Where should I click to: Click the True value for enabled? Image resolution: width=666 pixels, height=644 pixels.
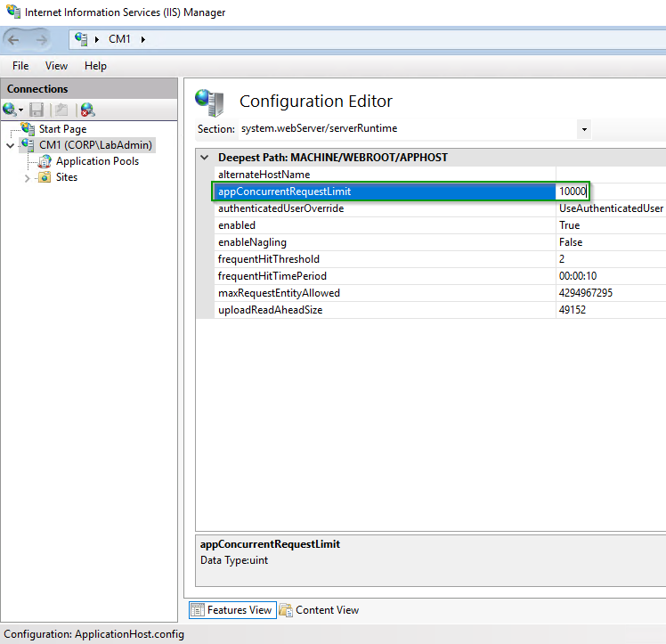[x=569, y=225]
